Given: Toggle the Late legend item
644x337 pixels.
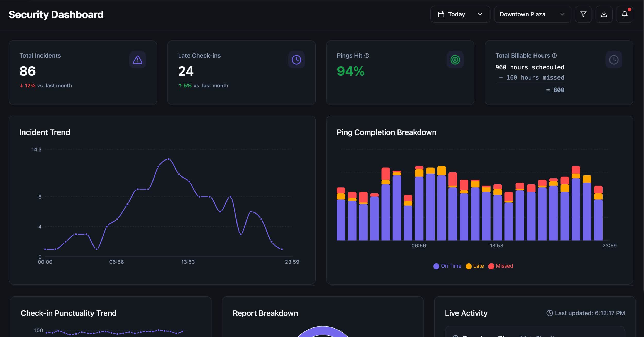Looking at the screenshot, I should pyautogui.click(x=475, y=266).
